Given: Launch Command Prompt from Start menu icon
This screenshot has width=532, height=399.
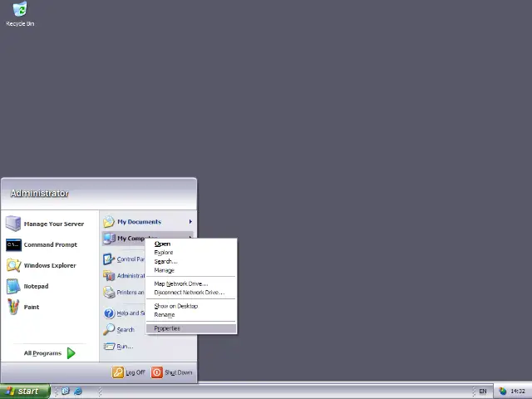Looking at the screenshot, I should tap(13, 244).
